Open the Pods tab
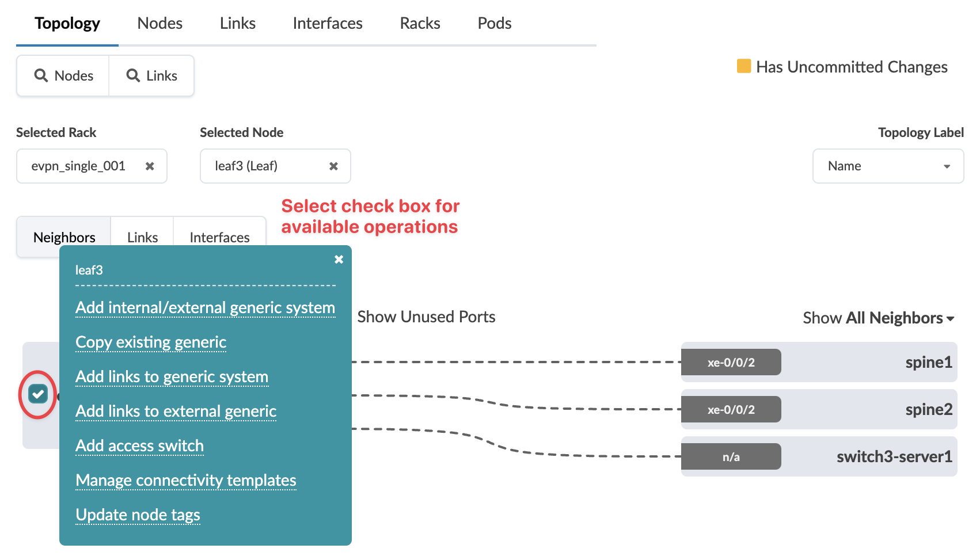This screenshot has width=980, height=556. click(494, 23)
